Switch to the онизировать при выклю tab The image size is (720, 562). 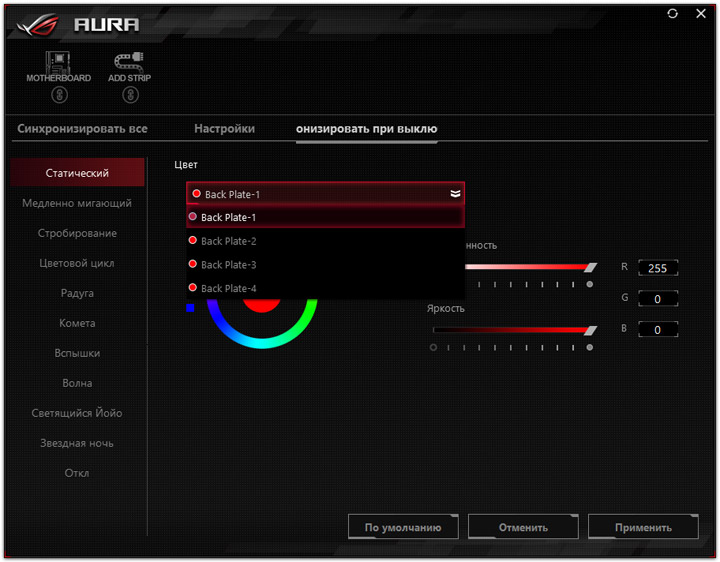click(x=366, y=129)
